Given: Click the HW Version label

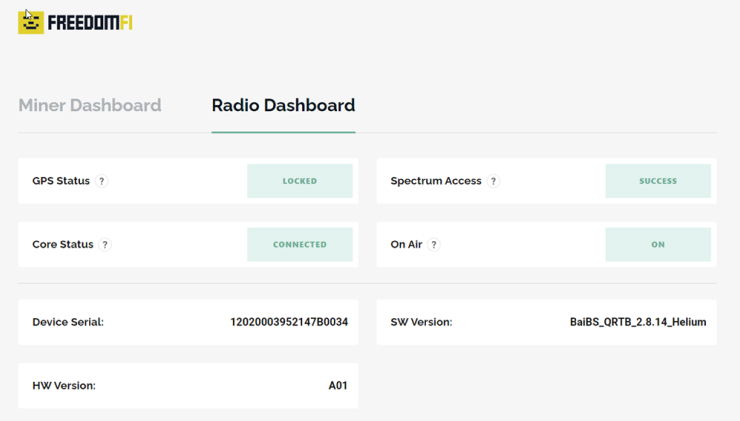Looking at the screenshot, I should coord(64,386).
